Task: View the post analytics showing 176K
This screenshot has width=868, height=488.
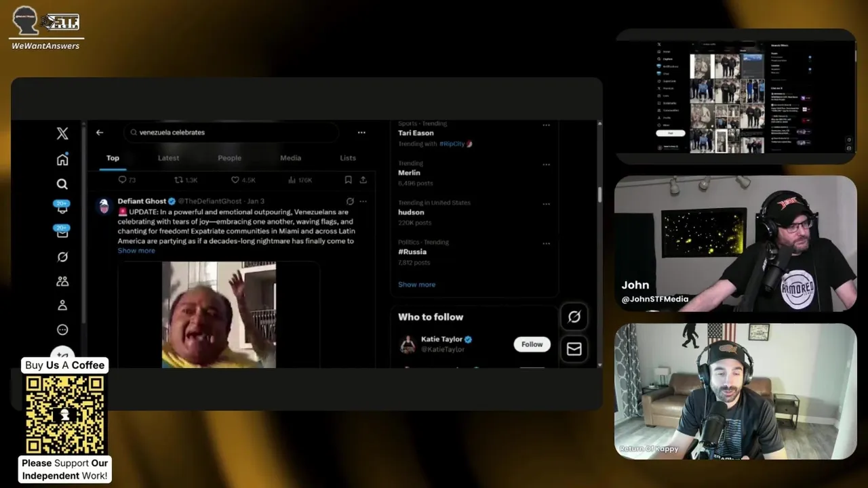Action: click(x=300, y=180)
